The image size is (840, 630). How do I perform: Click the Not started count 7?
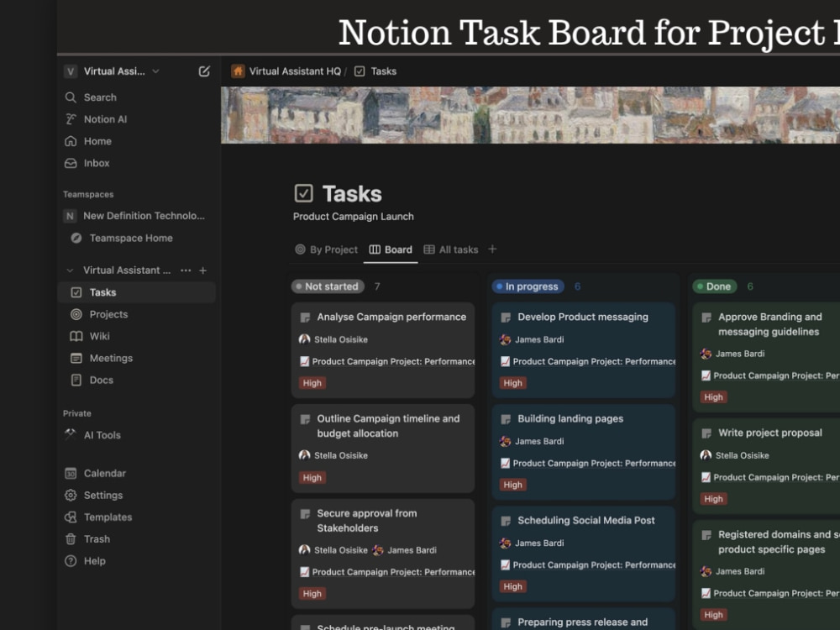[x=377, y=286]
